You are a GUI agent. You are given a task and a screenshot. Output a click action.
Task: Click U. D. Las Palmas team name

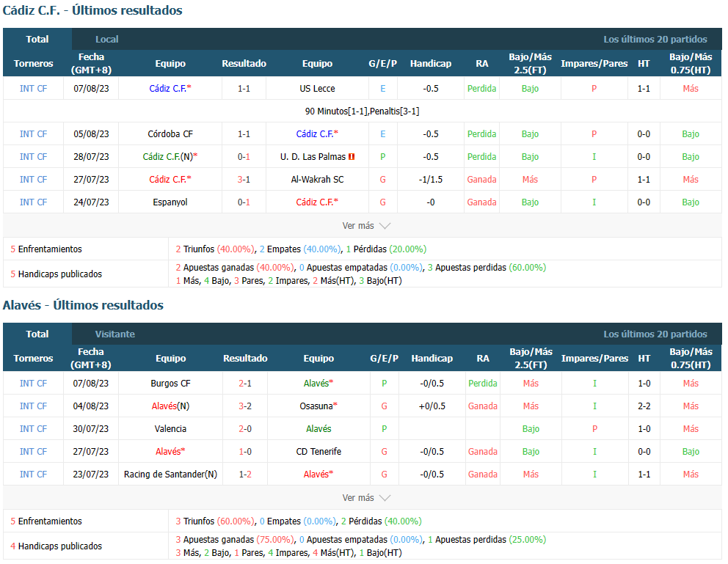pos(313,157)
